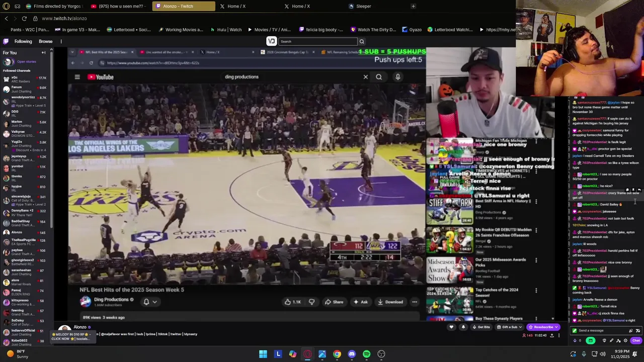Open the Following tab in Twitch
This screenshot has height=362, width=644.
coord(23,41)
